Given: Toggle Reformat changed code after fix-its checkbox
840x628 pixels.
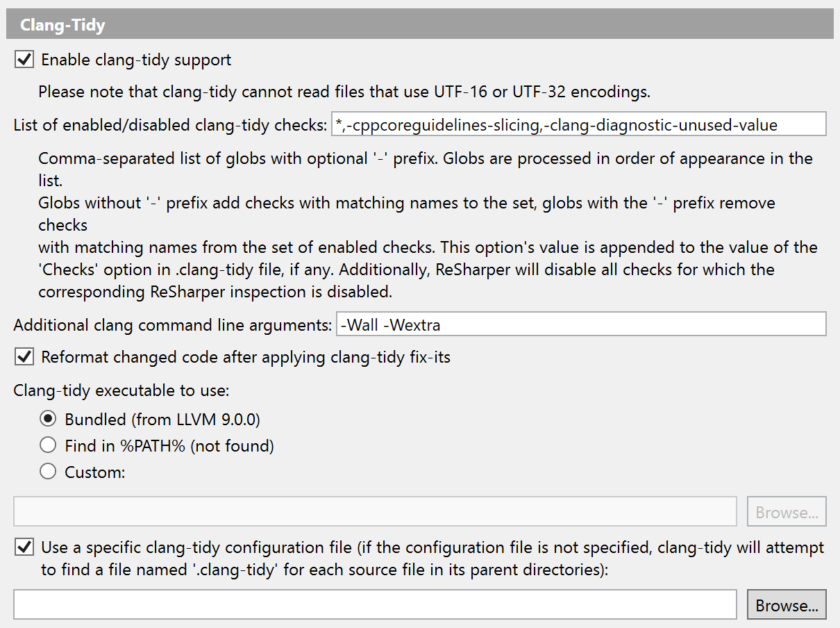Looking at the screenshot, I should tap(24, 357).
